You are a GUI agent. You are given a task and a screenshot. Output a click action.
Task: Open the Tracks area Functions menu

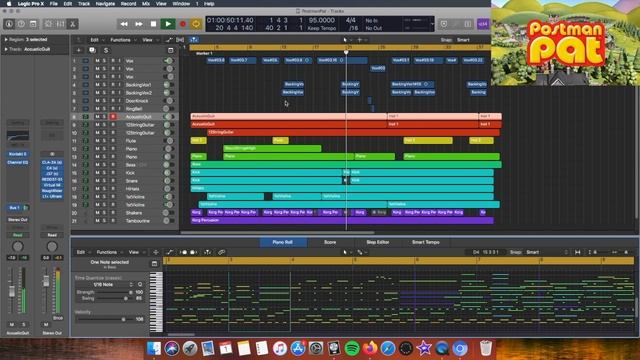click(x=123, y=40)
